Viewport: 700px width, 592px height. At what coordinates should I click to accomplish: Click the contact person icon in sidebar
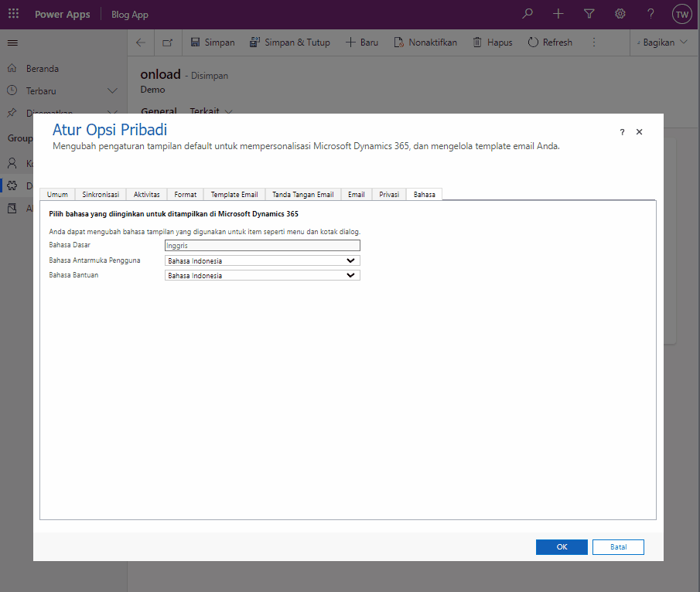click(x=12, y=163)
